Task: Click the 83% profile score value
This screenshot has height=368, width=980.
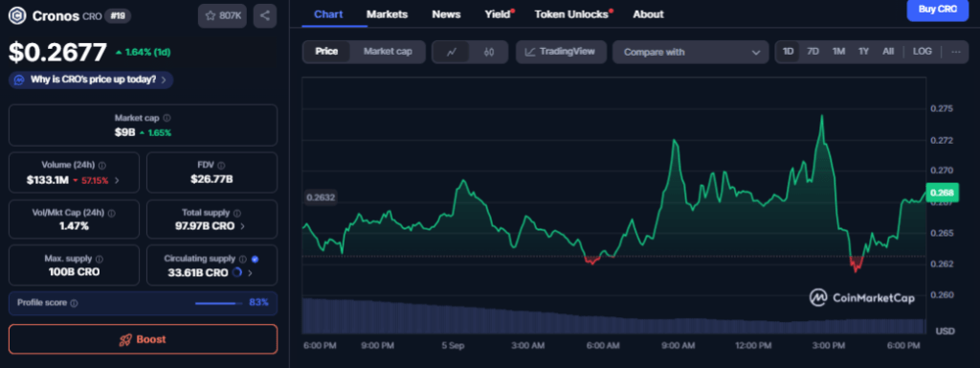Action: click(258, 303)
